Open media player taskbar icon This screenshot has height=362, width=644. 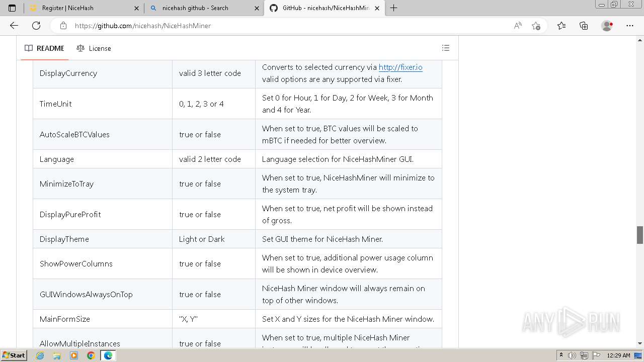click(x=74, y=355)
